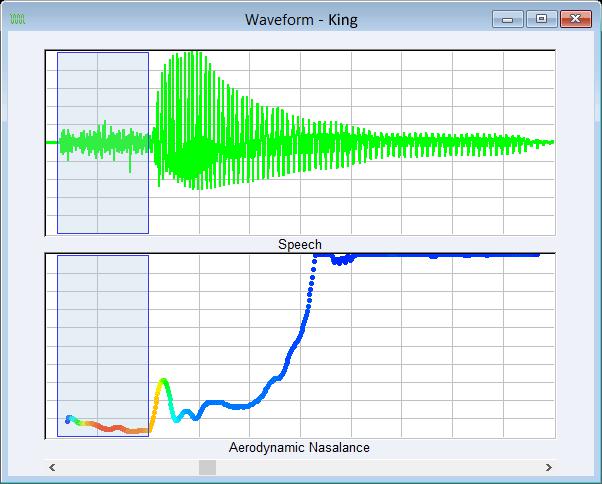
Task: Click the "Aerodynamic Nasalance" plot label
Action: tap(299, 448)
